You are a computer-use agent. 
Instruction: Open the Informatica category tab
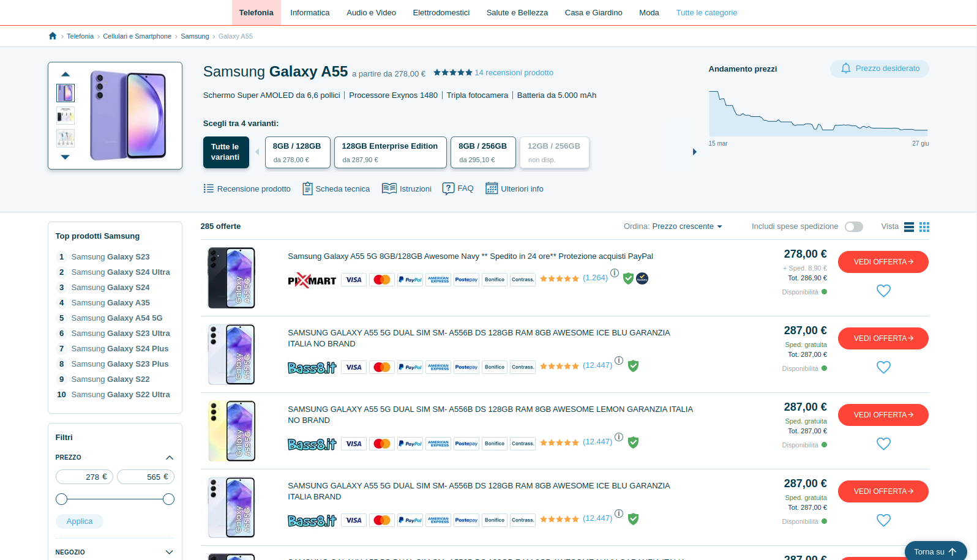(x=310, y=13)
